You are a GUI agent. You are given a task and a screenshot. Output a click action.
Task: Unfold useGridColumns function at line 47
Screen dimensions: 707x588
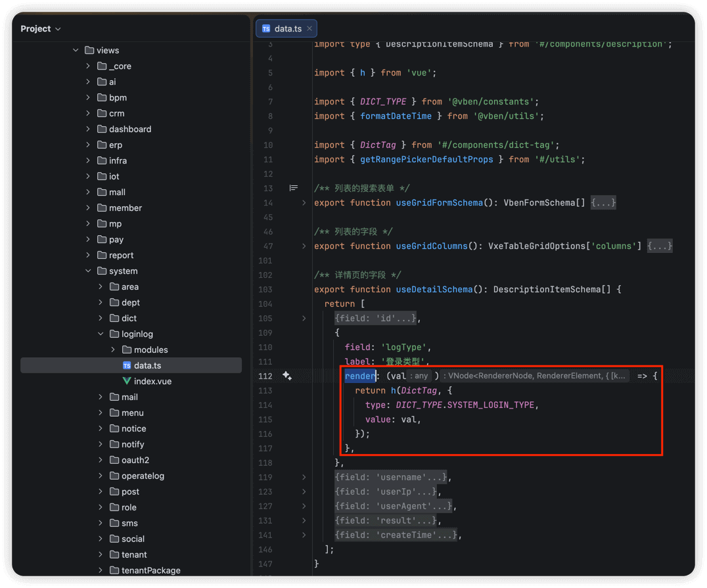[304, 246]
